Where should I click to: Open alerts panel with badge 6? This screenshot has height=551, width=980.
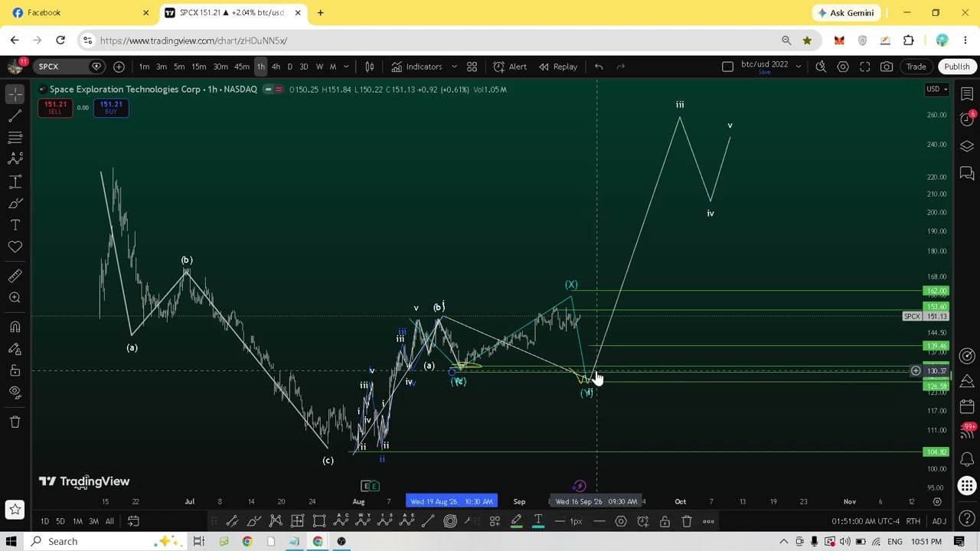pyautogui.click(x=967, y=119)
